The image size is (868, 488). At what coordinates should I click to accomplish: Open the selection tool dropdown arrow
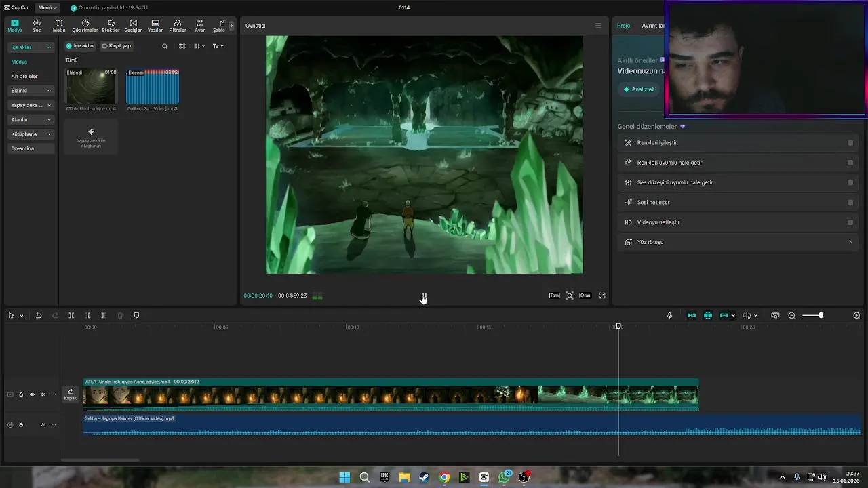pyautogui.click(x=21, y=316)
